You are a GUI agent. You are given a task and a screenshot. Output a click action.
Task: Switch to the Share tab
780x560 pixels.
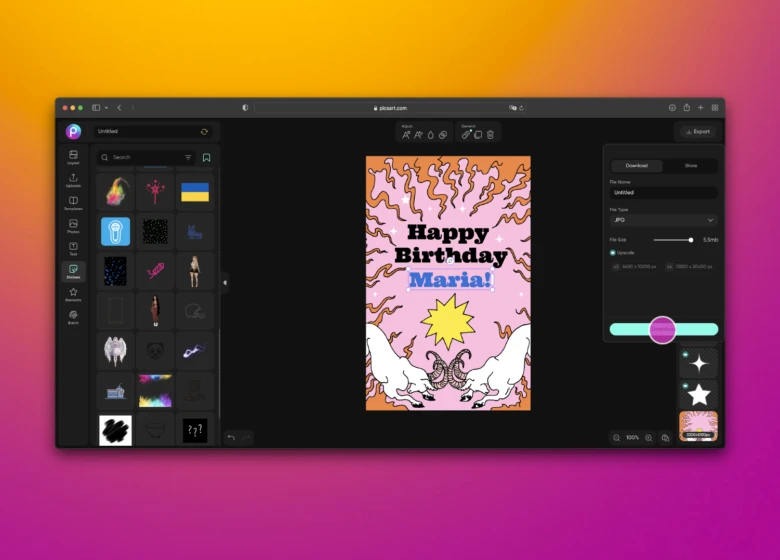coord(691,165)
